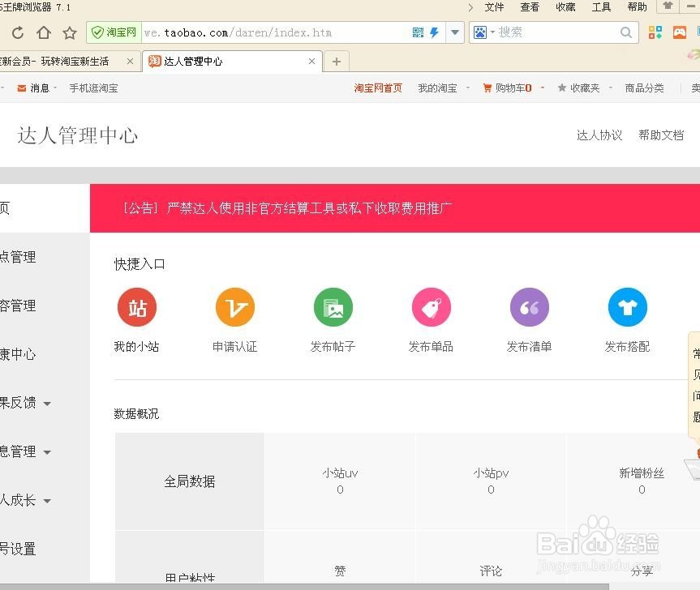Screen dimensions: 700x590
Task: Open the 达人协议 link
Action: 599,135
